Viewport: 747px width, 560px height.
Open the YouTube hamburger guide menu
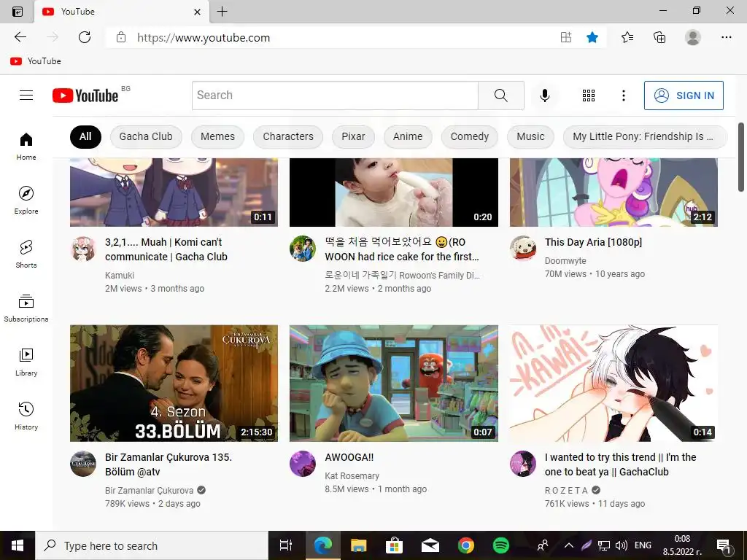pyautogui.click(x=26, y=96)
